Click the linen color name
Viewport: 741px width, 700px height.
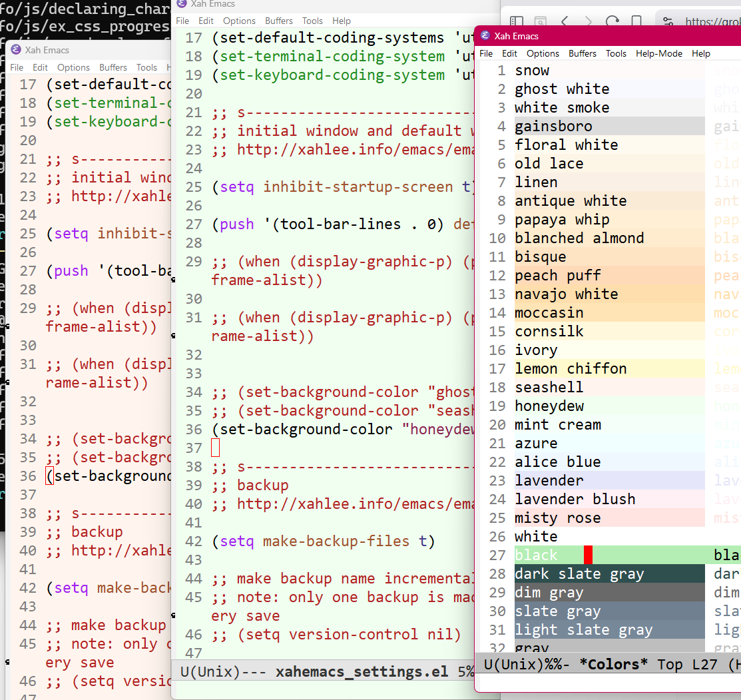point(536,182)
